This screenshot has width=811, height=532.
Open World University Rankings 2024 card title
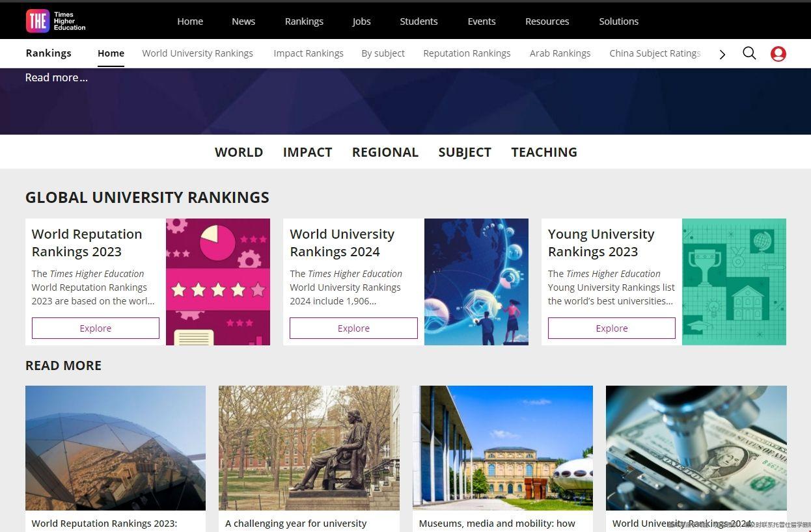tap(342, 243)
